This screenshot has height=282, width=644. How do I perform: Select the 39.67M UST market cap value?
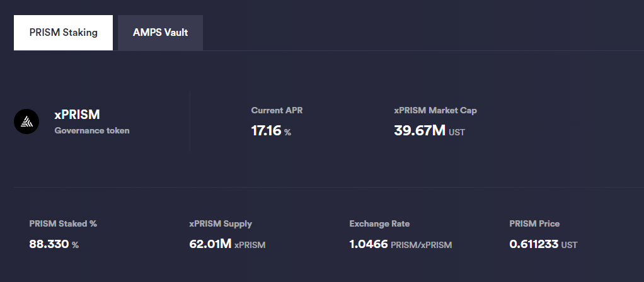[430, 131]
